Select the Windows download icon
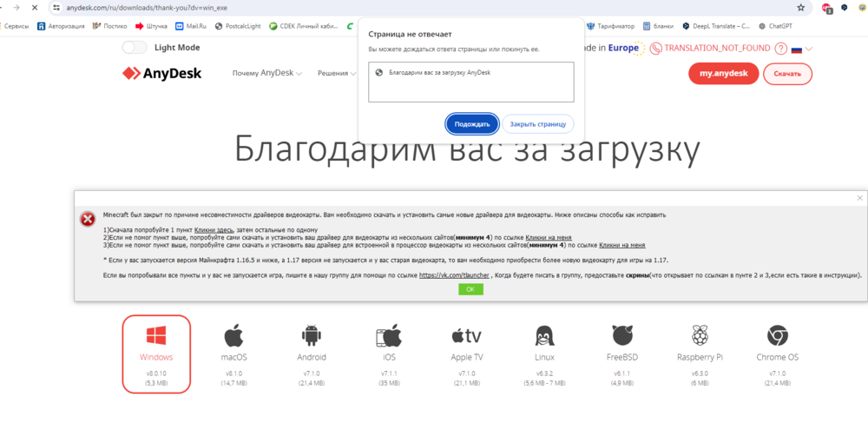The width and height of the screenshot is (868, 423). (156, 335)
